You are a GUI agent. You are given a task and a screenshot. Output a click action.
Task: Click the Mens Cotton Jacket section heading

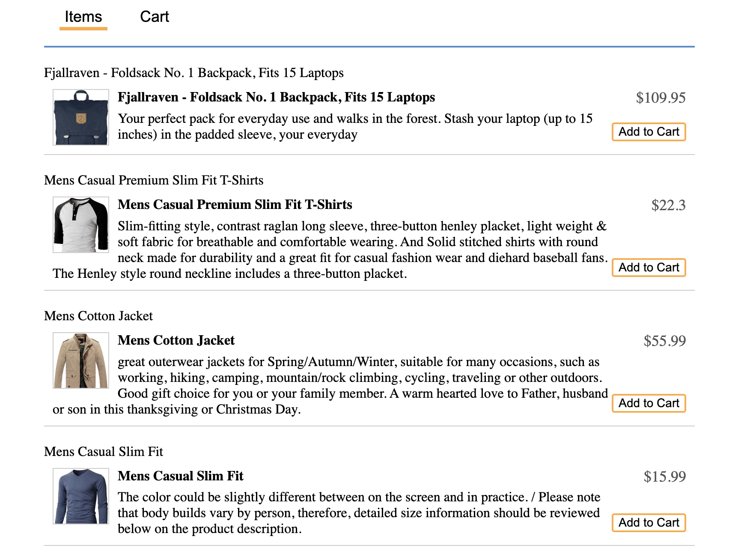tap(98, 316)
